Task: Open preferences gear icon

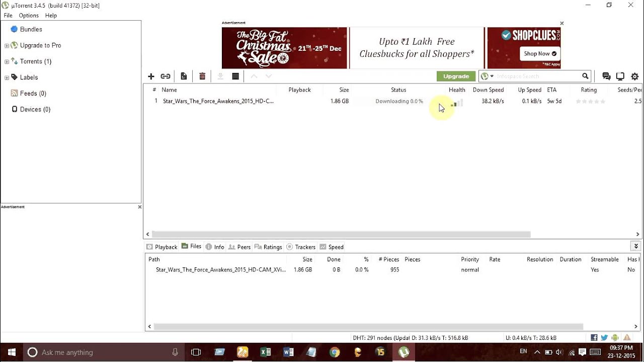Action: click(x=635, y=76)
